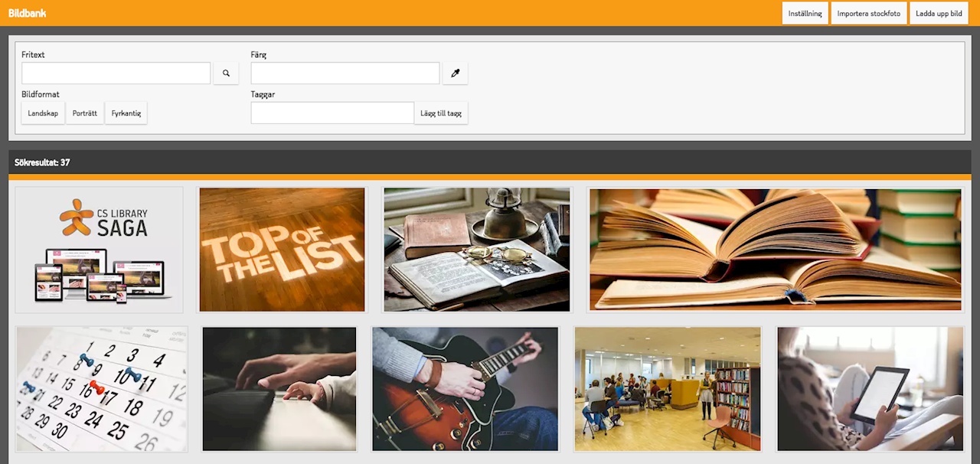Toggle the Fyrkantig image format filter
This screenshot has width=980, height=464.
click(x=126, y=113)
